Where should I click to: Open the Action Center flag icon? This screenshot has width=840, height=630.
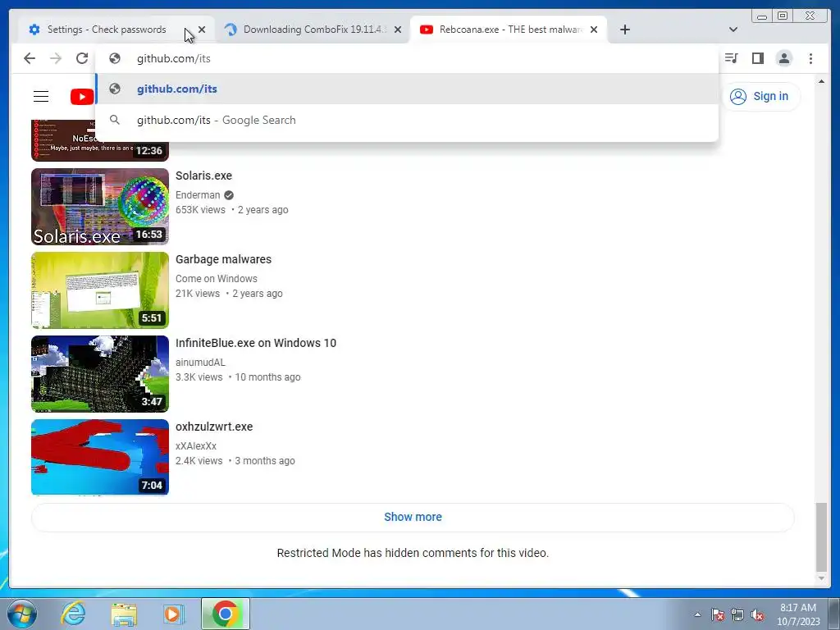(x=718, y=614)
